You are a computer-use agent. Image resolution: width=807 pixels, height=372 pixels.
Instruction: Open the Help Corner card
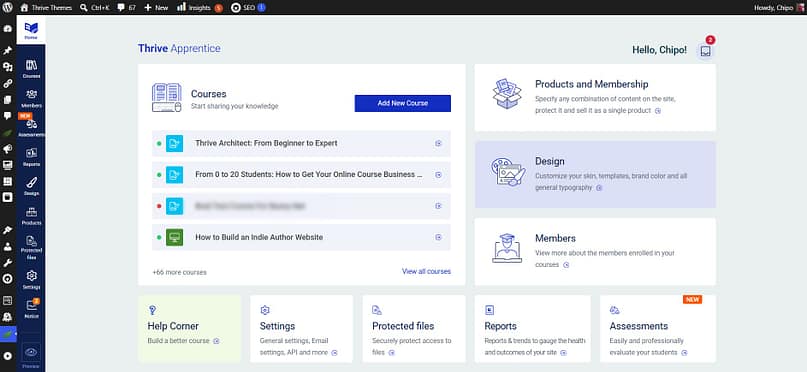coord(189,329)
